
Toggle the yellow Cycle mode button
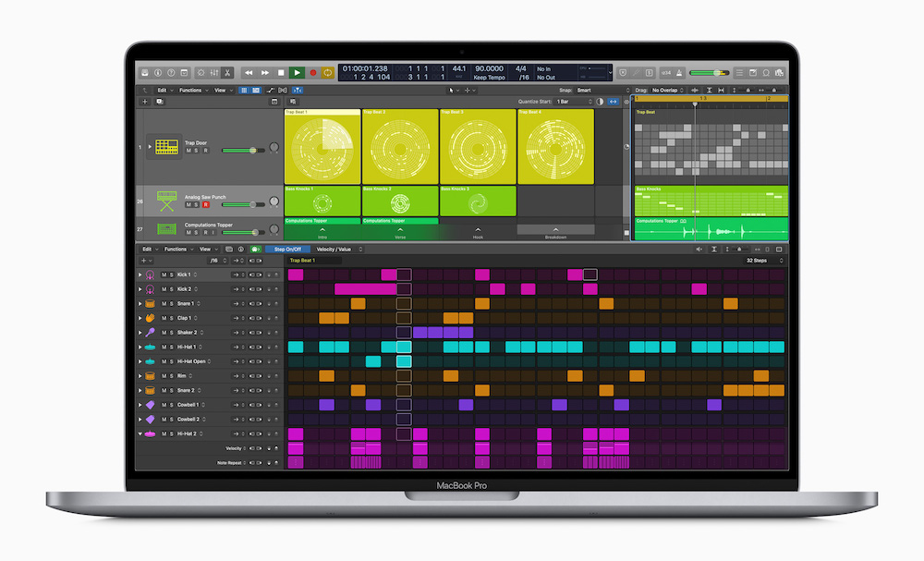pos(327,72)
